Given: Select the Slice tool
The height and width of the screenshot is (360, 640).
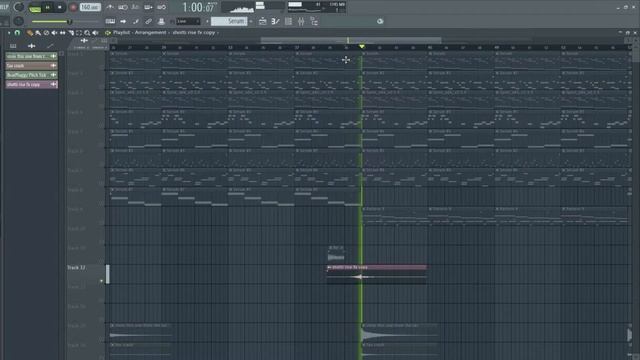Looking at the screenshot, I should pyautogui.click(x=71, y=33).
